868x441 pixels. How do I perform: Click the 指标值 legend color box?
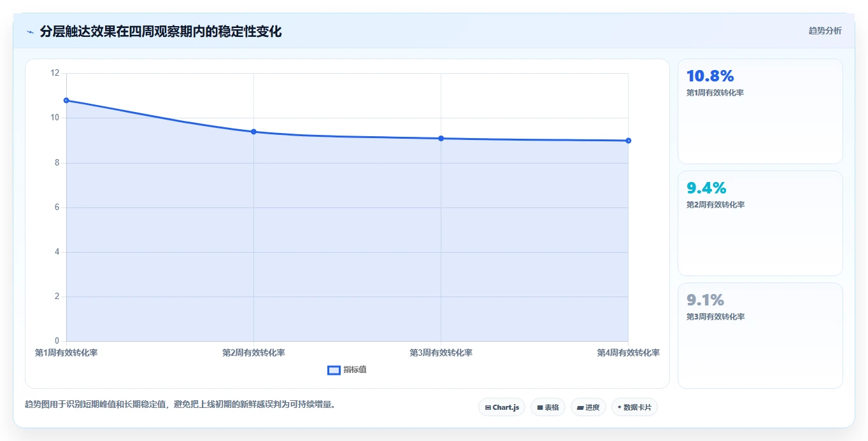334,370
